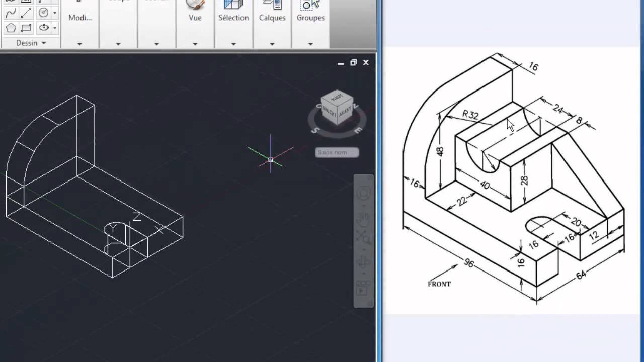Open the Modi... ribbon panel
Screen dimensions: 644x362
[x=80, y=18]
